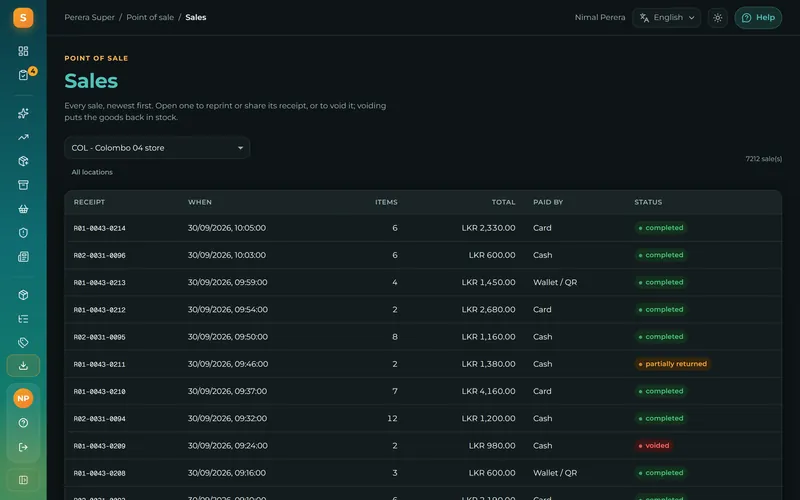Screen dimensions: 800x500
Task: Open the archive box icon in sidebar
Action: point(23,185)
